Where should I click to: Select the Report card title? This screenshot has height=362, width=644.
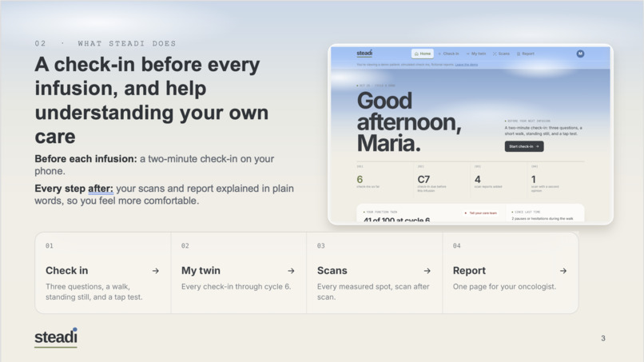click(x=469, y=270)
